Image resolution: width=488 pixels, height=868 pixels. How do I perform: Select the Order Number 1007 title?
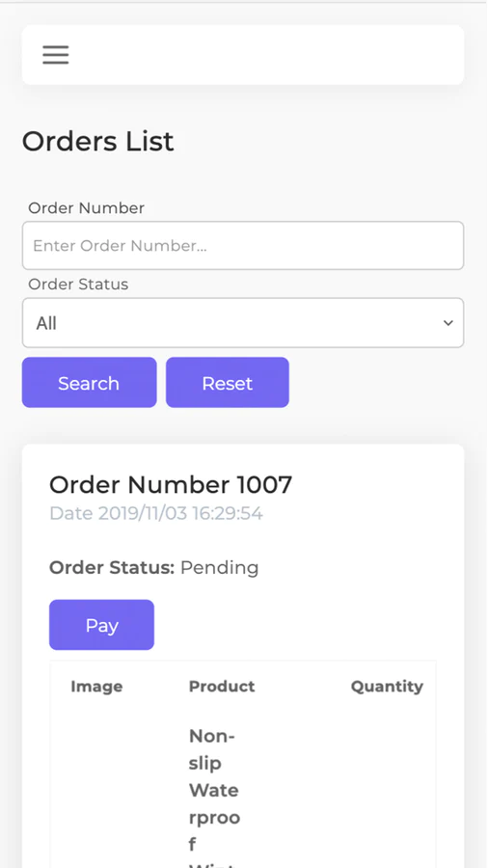tap(171, 485)
